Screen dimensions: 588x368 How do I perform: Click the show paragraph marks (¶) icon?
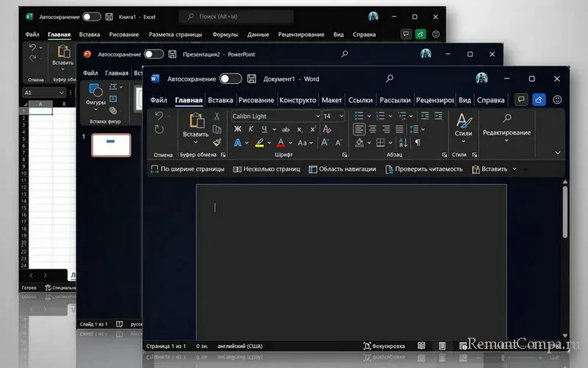tap(418, 142)
